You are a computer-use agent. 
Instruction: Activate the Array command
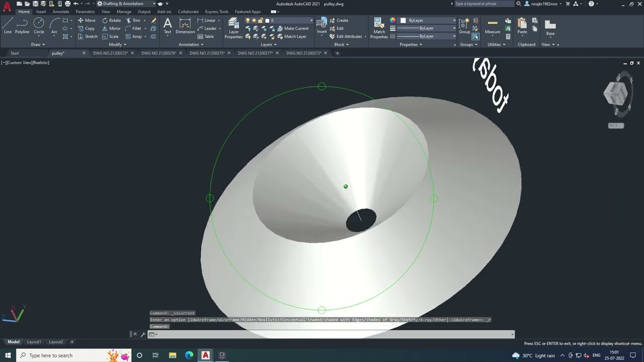click(133, 37)
